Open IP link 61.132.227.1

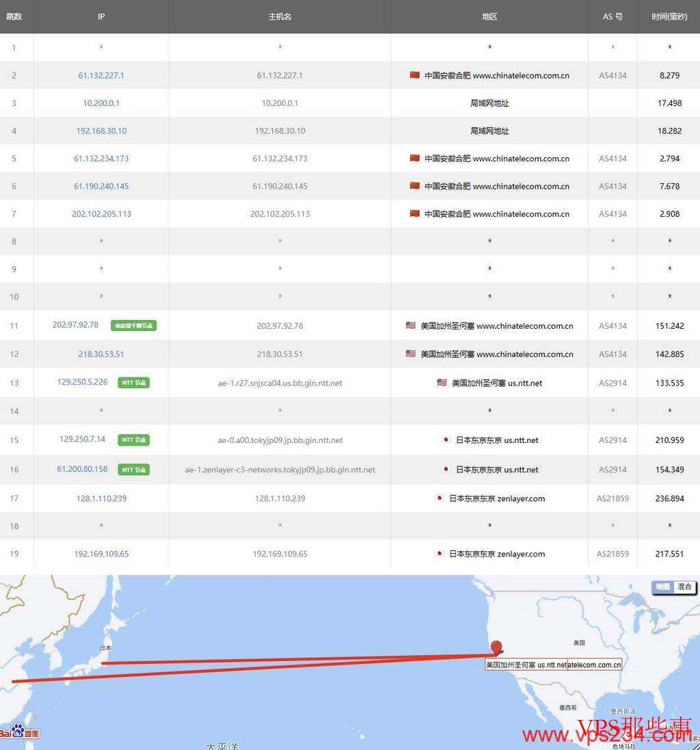tap(101, 76)
